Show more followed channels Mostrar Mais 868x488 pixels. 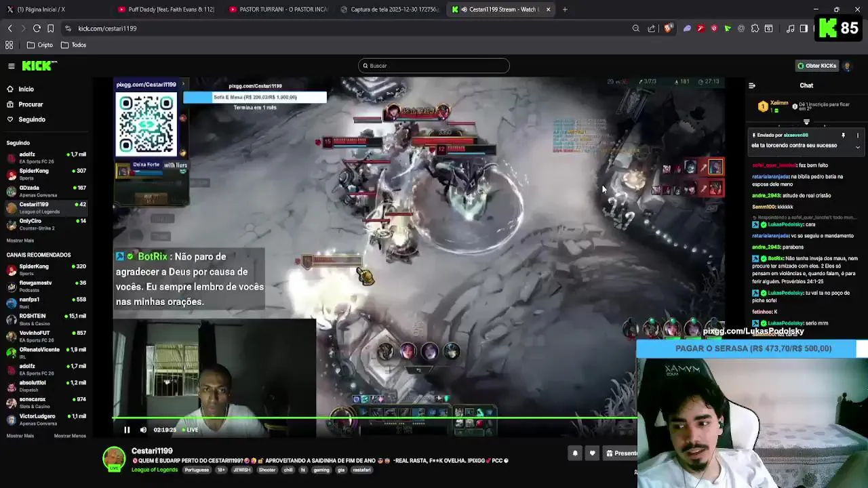[20, 241]
